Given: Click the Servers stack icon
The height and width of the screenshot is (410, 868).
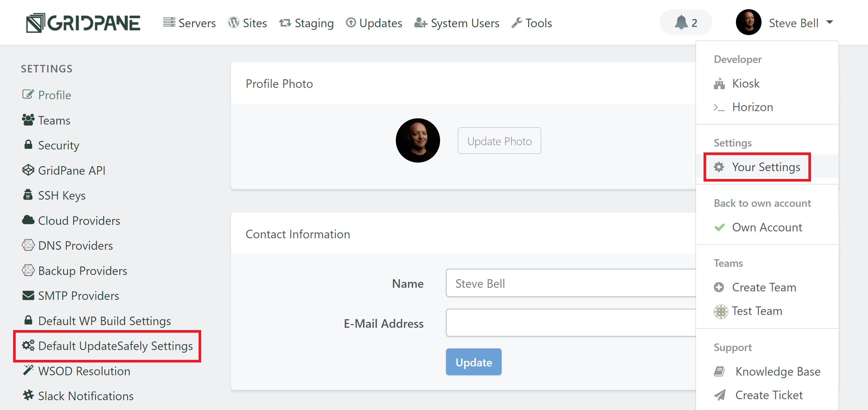Looking at the screenshot, I should (169, 23).
